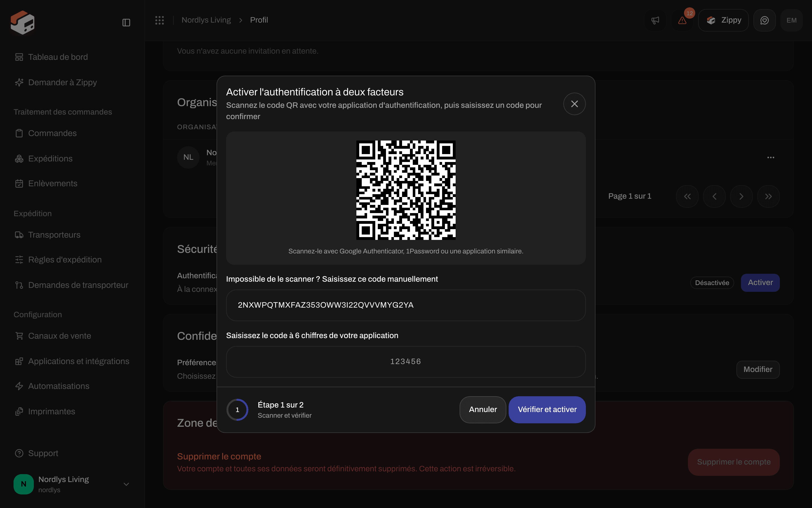The width and height of the screenshot is (812, 508).
Task: Close the two-factor dialog
Action: tap(574, 104)
